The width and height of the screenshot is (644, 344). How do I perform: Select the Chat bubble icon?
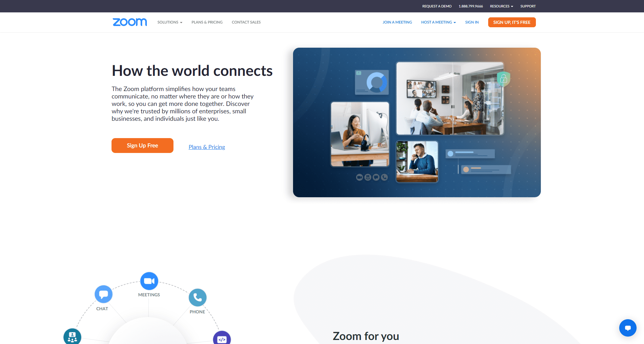[x=103, y=294]
